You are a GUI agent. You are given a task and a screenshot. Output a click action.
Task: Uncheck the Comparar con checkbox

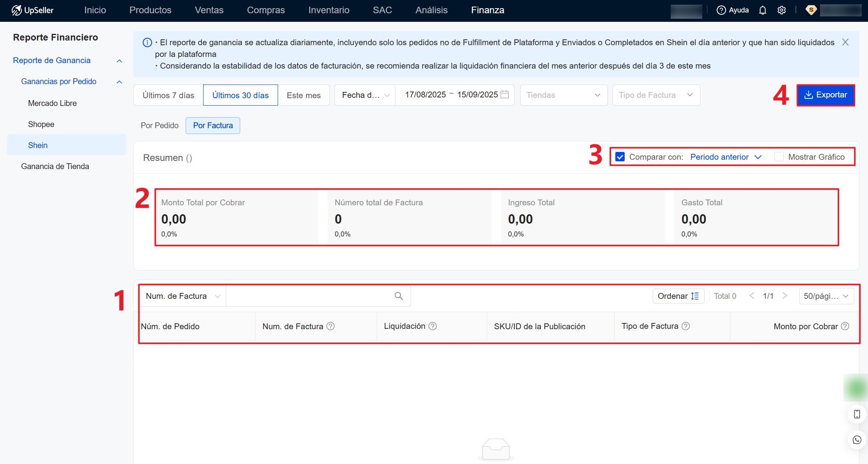click(x=620, y=157)
